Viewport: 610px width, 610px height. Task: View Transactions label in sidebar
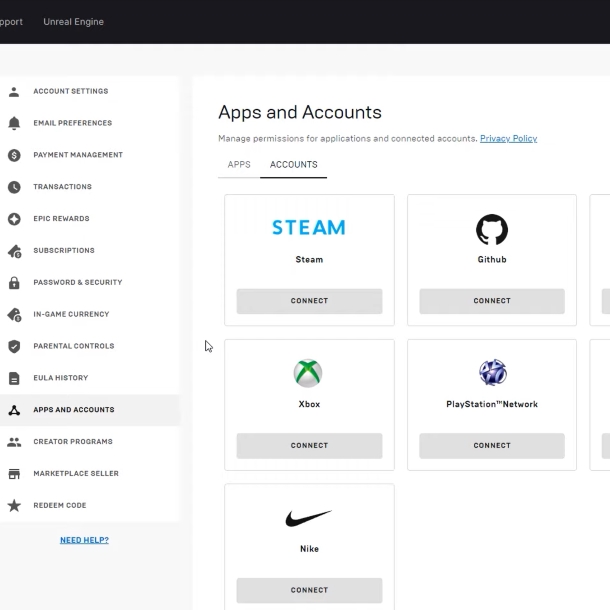click(63, 187)
